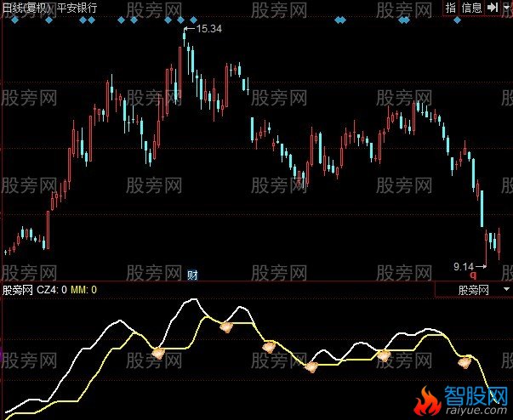513x420 pixels.
Task: Click the second signal icon from the right
Action: click(384, 355)
